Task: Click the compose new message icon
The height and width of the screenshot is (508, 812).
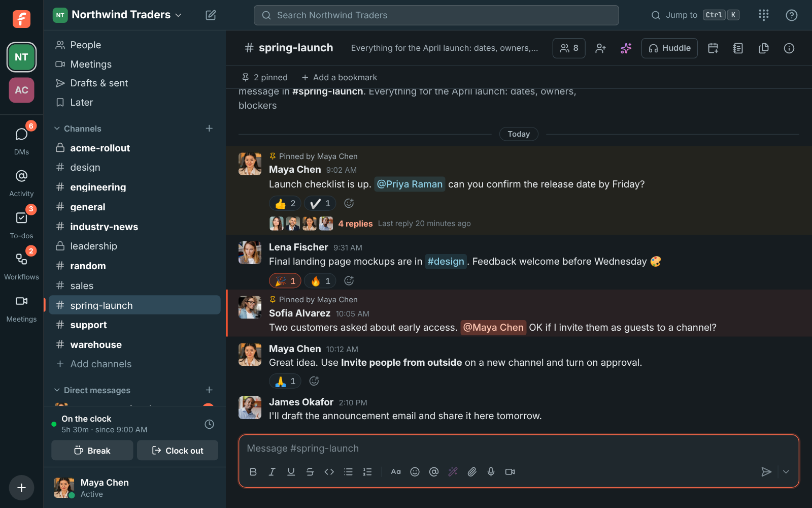Action: [211, 15]
